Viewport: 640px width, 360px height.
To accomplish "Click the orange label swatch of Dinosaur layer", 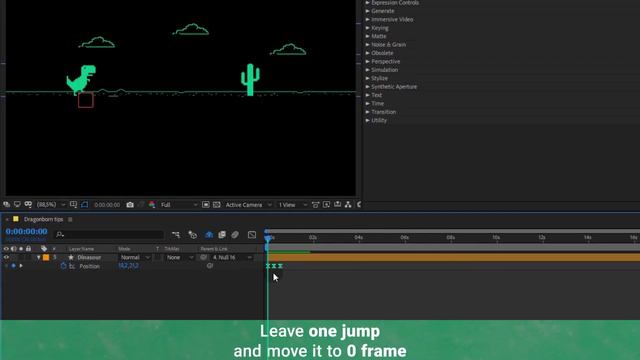I will click(46, 258).
